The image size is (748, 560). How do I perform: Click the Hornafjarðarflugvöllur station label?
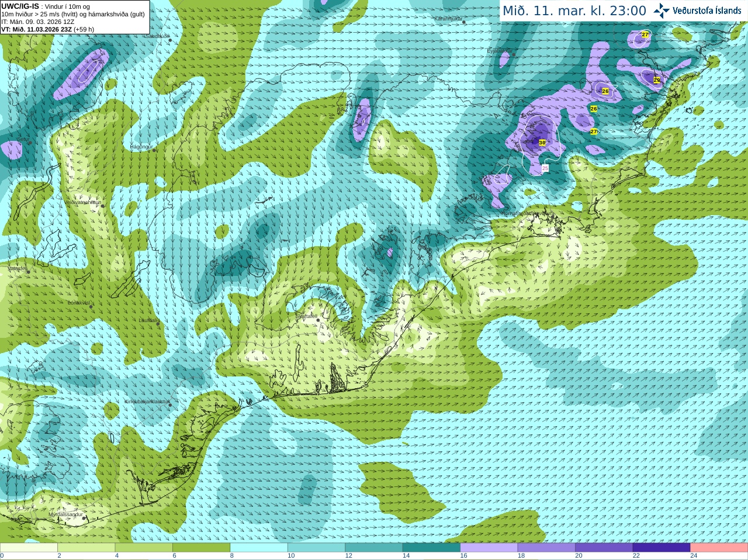click(x=528, y=213)
